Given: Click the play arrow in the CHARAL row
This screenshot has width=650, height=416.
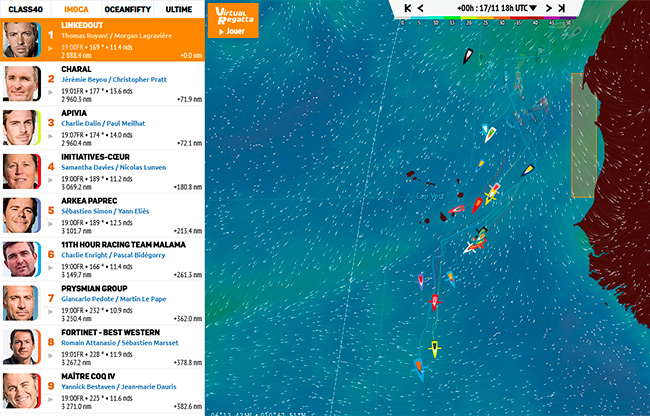Looking at the screenshot, I should [51, 92].
